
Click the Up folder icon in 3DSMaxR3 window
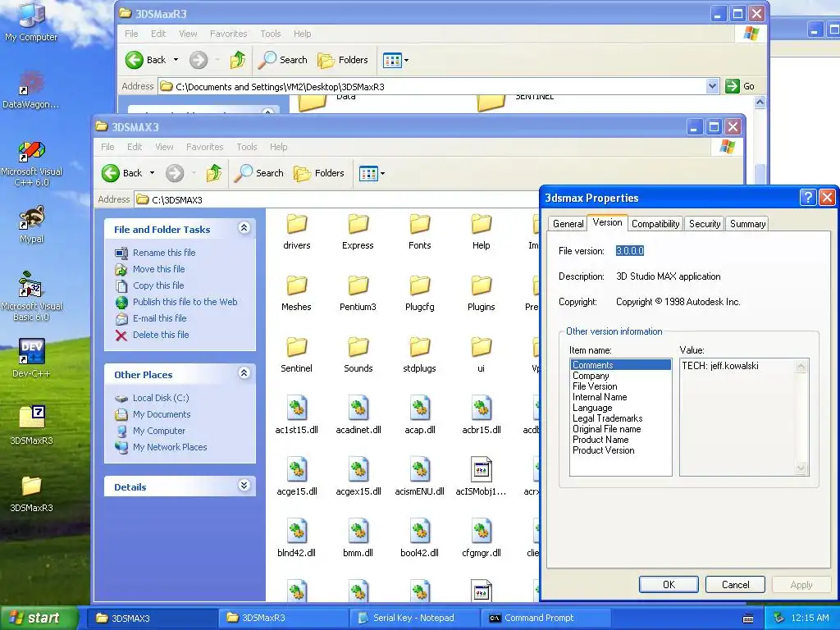coord(237,60)
